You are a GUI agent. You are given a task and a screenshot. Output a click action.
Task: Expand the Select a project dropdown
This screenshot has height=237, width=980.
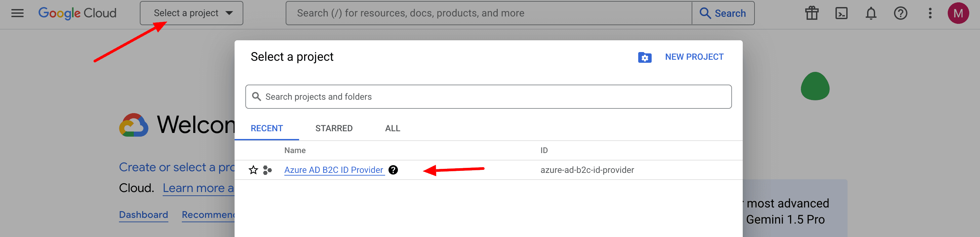[x=191, y=13]
